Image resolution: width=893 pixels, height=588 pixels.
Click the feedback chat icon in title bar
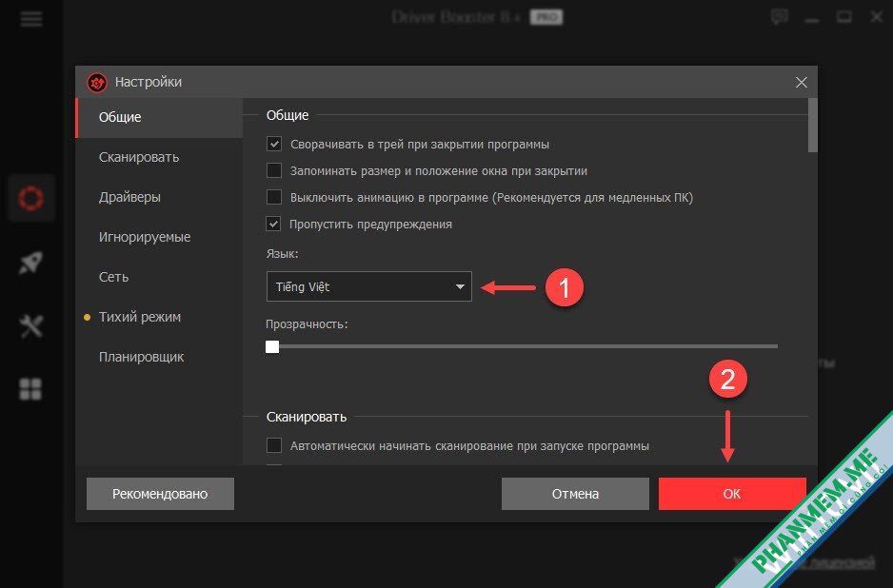[x=780, y=17]
